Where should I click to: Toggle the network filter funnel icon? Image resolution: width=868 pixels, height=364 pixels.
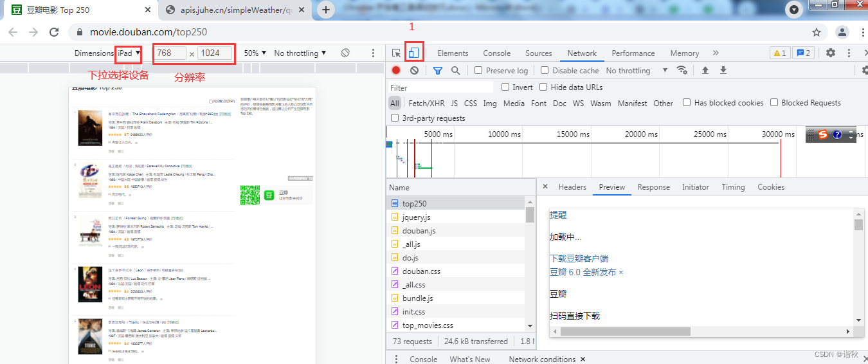438,71
